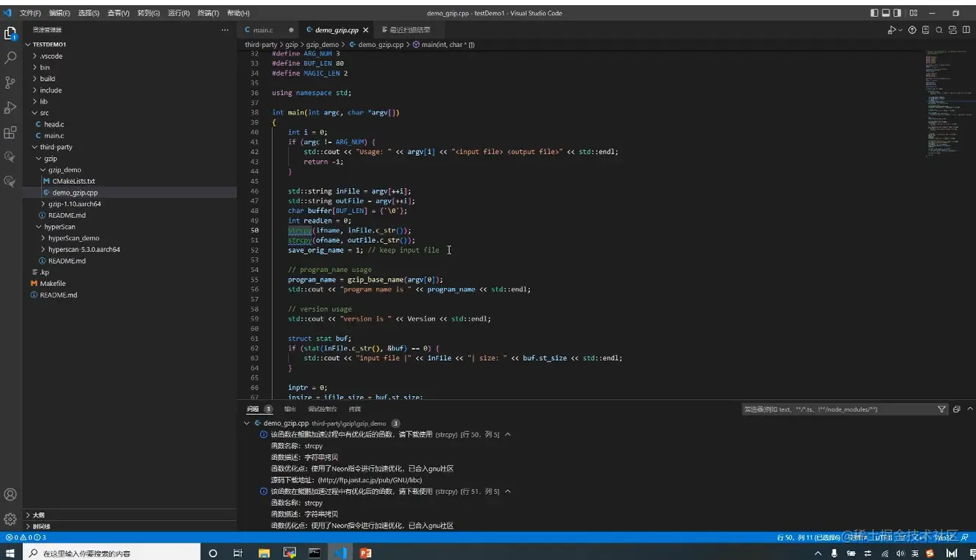Open the dropdown arrow beside the run icon
Viewport: 976px width, 560px height.
click(x=899, y=30)
